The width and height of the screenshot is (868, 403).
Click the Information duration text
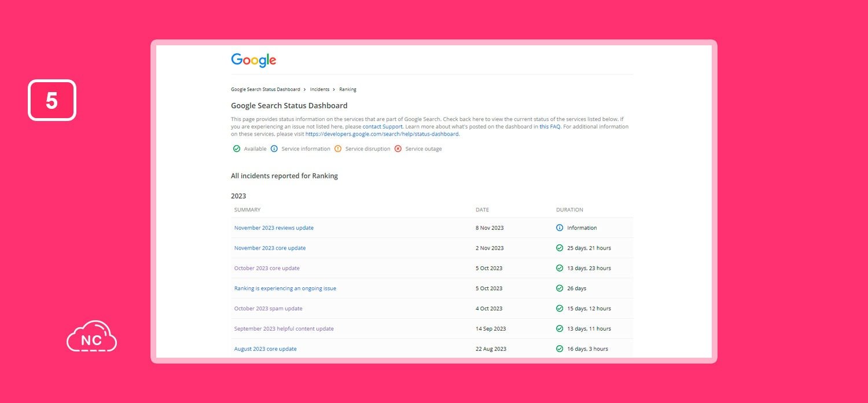[582, 228]
